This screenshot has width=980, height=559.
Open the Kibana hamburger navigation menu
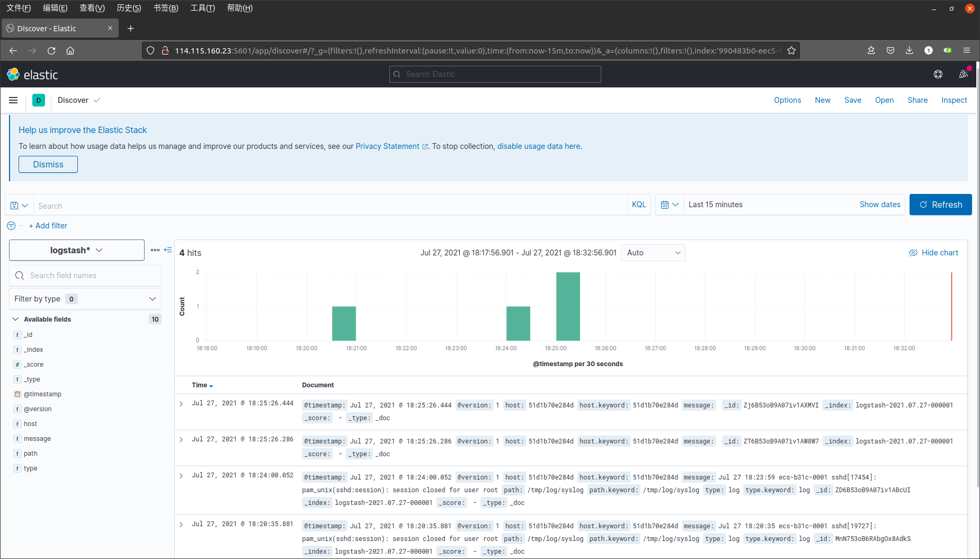(13, 100)
